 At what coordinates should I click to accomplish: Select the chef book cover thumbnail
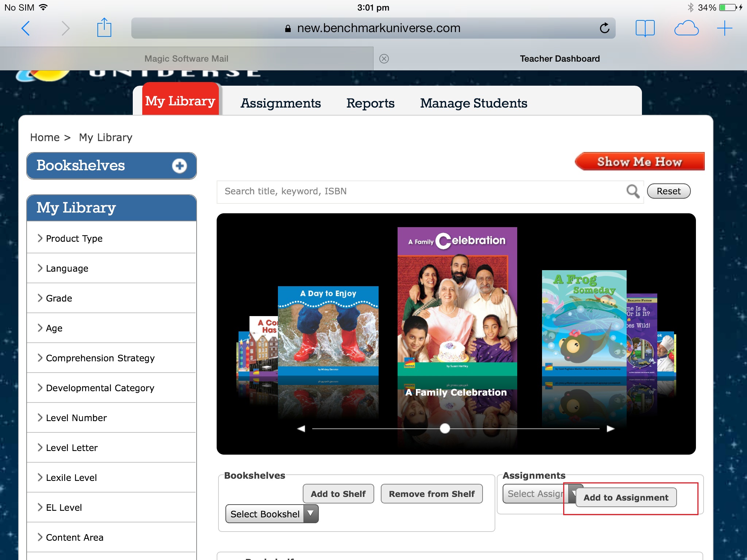tap(666, 354)
